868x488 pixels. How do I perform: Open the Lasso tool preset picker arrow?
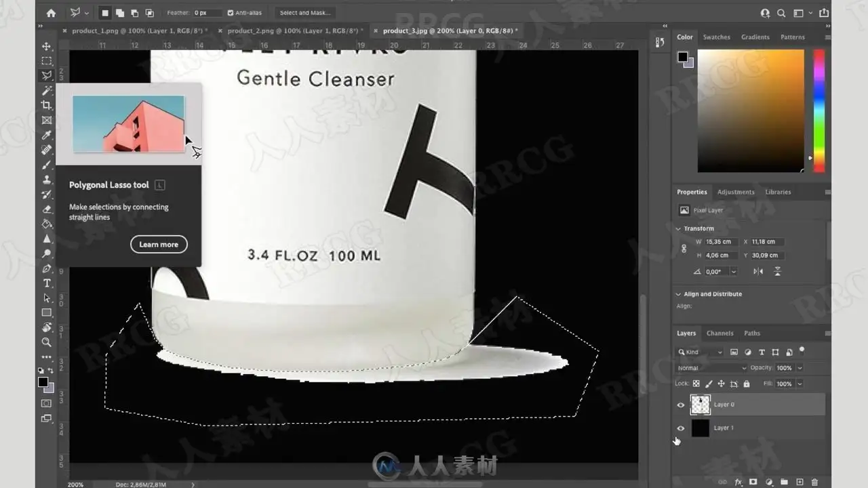[87, 13]
